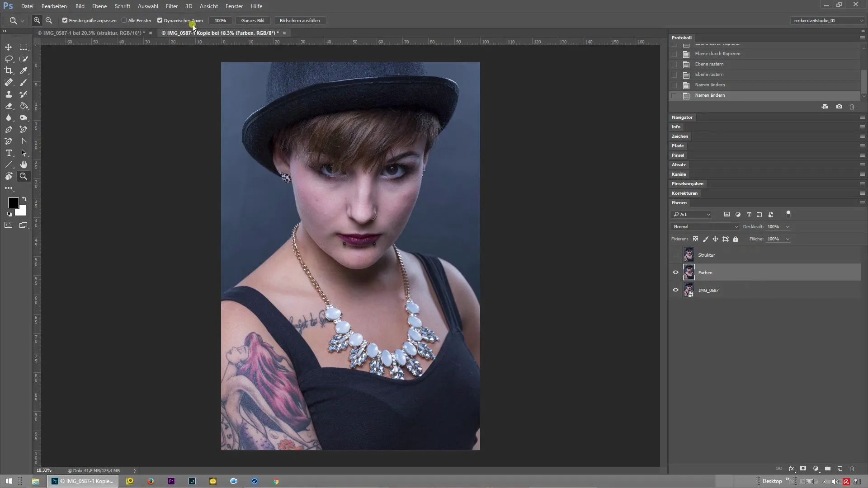This screenshot has width=868, height=488.
Task: Select the Struktur layer
Action: (x=765, y=255)
